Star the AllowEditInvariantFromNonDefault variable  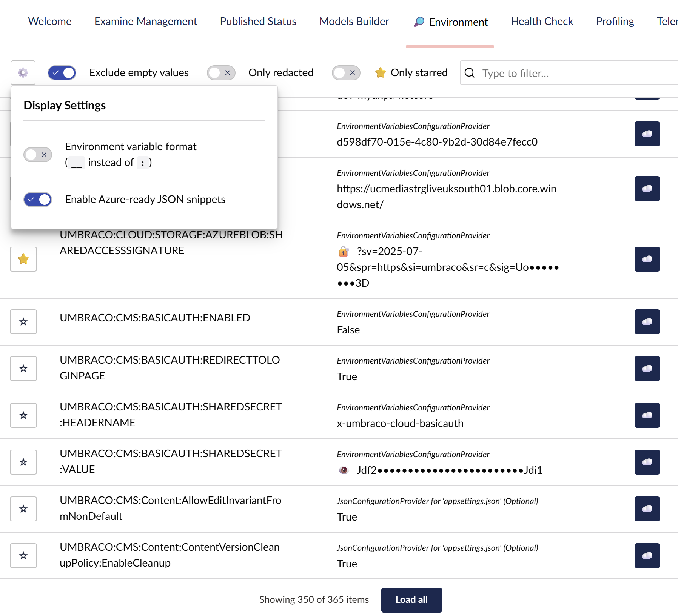(23, 508)
